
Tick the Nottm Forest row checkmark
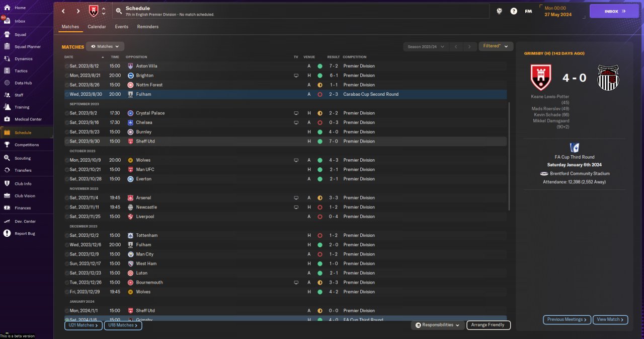pyautogui.click(x=67, y=85)
